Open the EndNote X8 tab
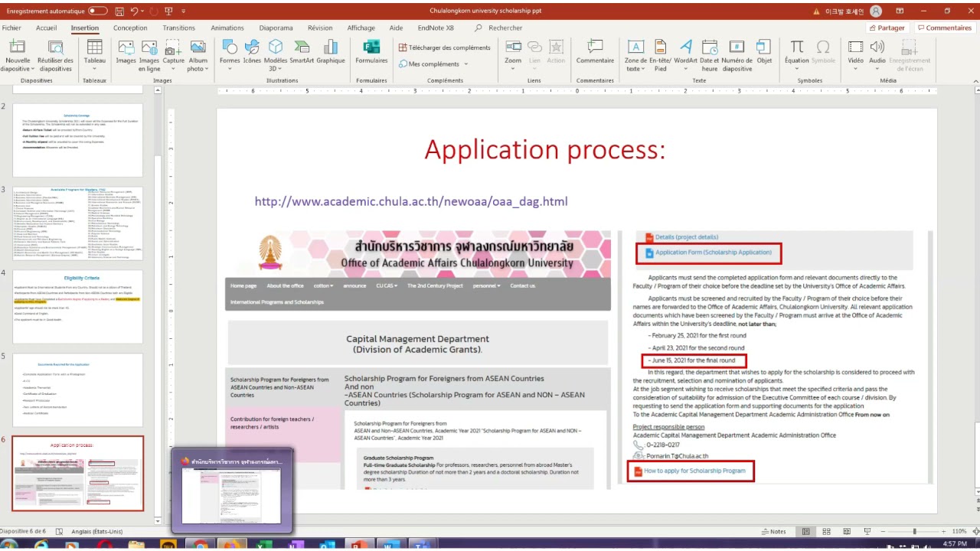The height and width of the screenshot is (551, 980). 436,28
